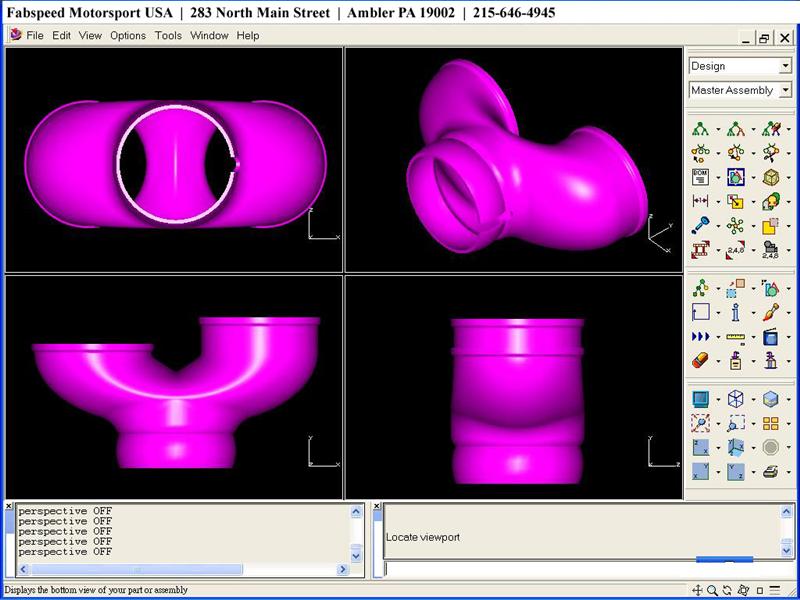Screen dimensions: 800x600
Task: Open the Options menu
Action: click(x=128, y=35)
